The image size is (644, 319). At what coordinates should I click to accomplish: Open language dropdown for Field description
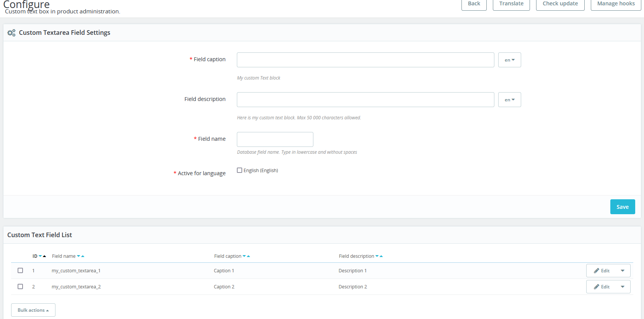(510, 100)
